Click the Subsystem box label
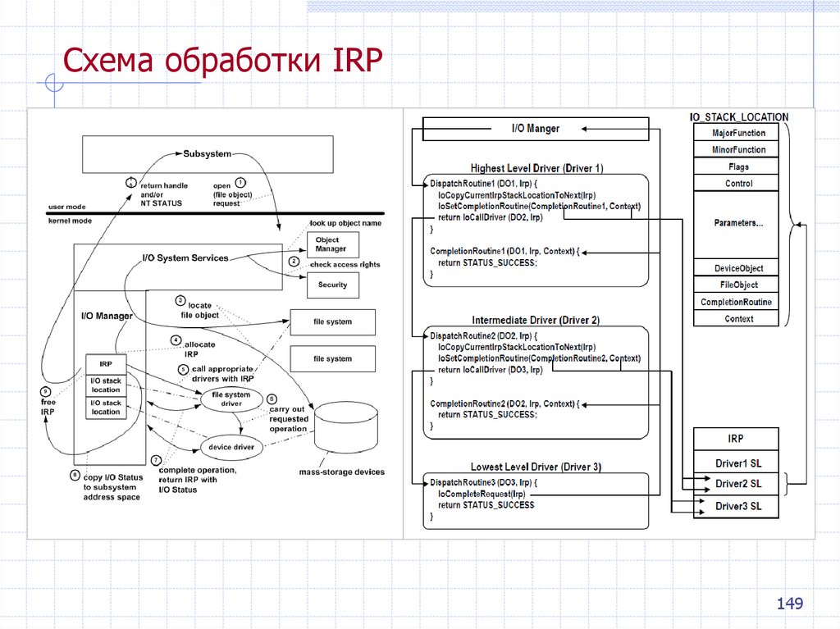This screenshot has width=840, height=629. (x=208, y=154)
